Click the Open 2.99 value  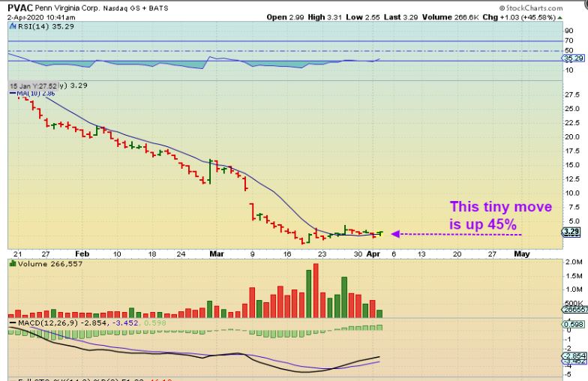(x=285, y=17)
